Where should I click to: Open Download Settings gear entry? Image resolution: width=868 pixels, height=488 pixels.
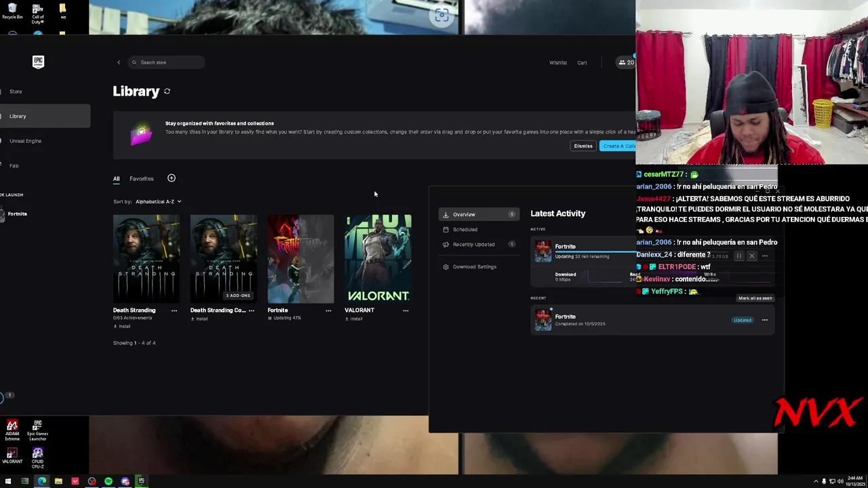(x=470, y=266)
